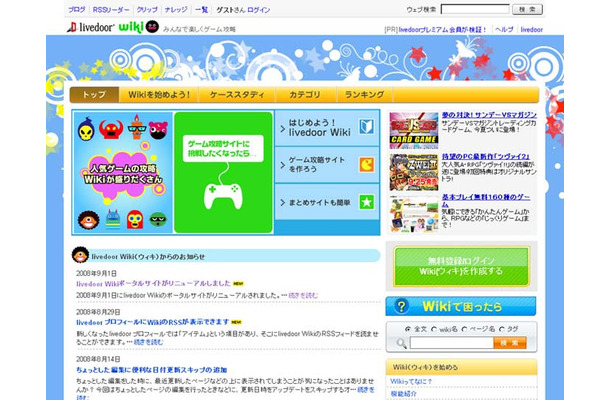Click NEW badge after ポータルサイトがリニューアルしました
The width and height of the screenshot is (610, 400).
pos(238,284)
